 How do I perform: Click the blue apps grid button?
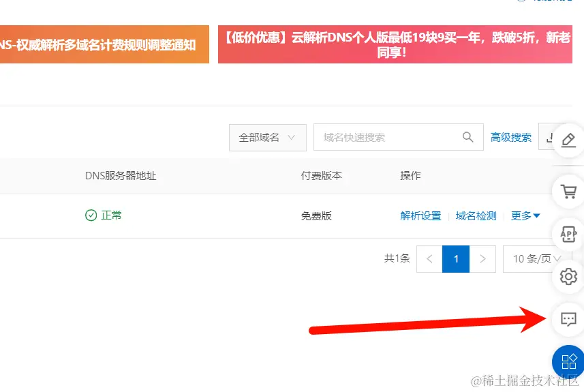tap(568, 361)
